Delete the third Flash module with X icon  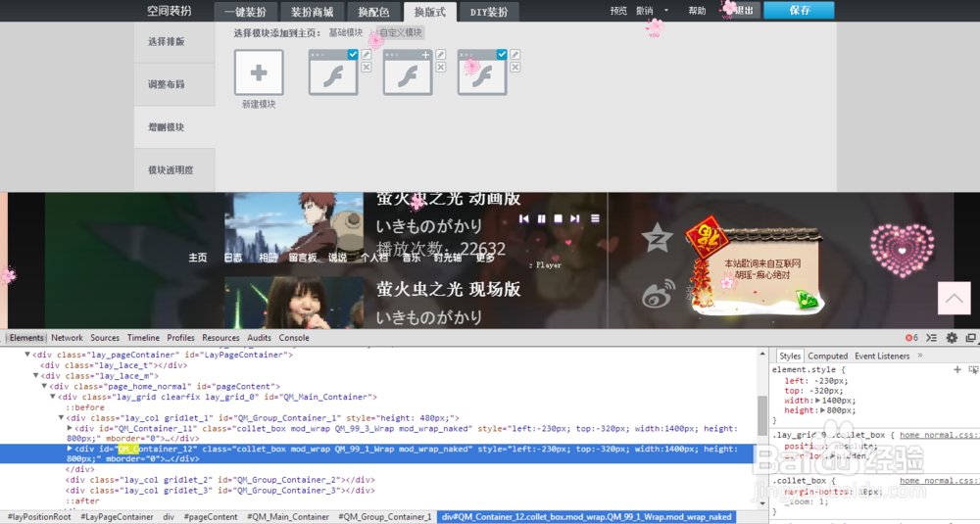515,67
